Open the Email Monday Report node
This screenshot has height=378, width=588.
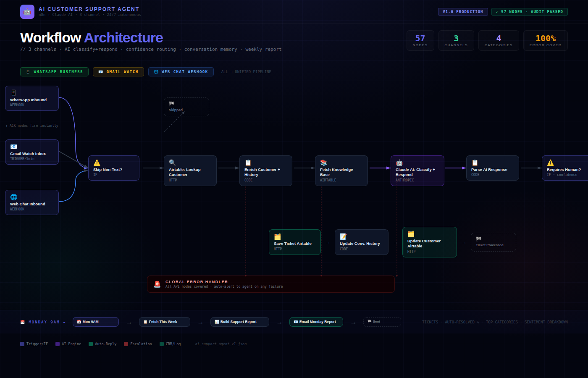coord(316,322)
